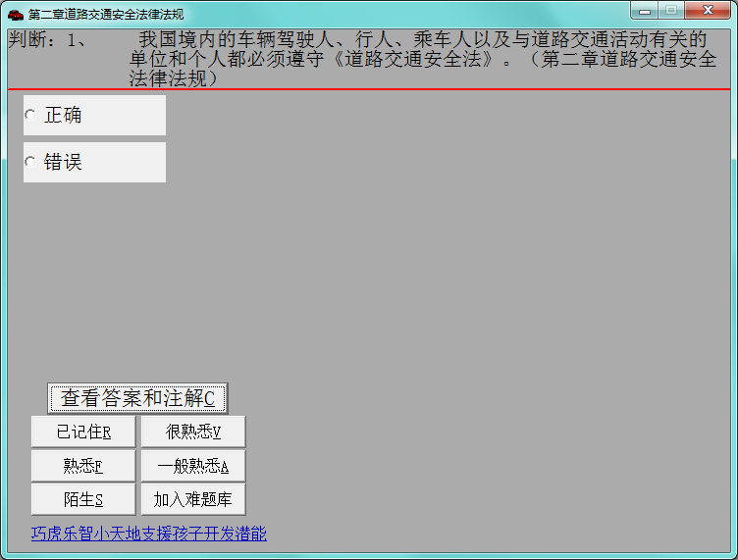Select the 正确 answer option

pyautogui.click(x=94, y=115)
